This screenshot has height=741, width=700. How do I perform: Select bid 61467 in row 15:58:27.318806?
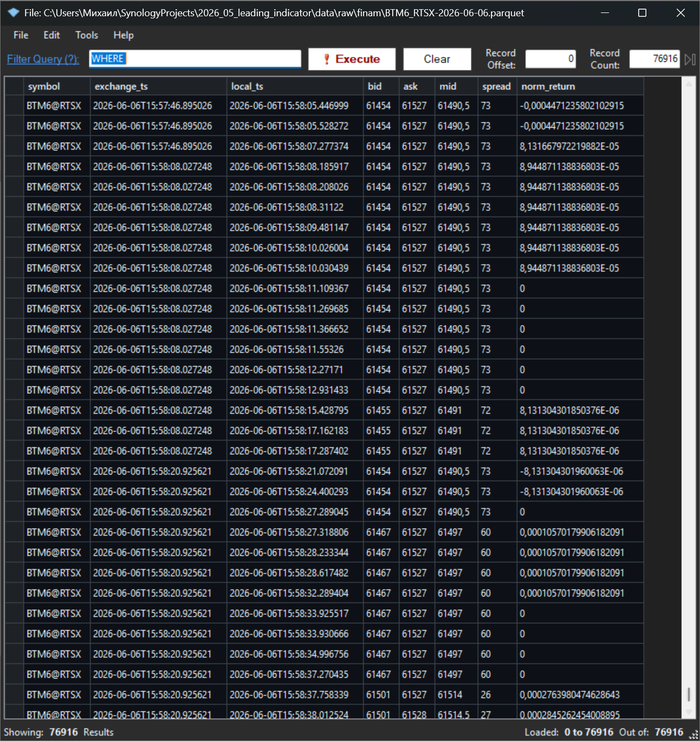click(381, 533)
